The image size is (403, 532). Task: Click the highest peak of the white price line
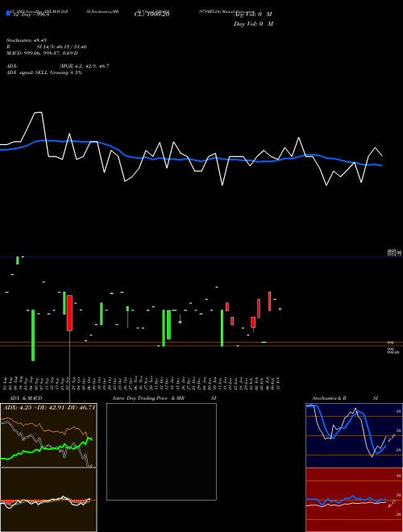[x=39, y=112]
